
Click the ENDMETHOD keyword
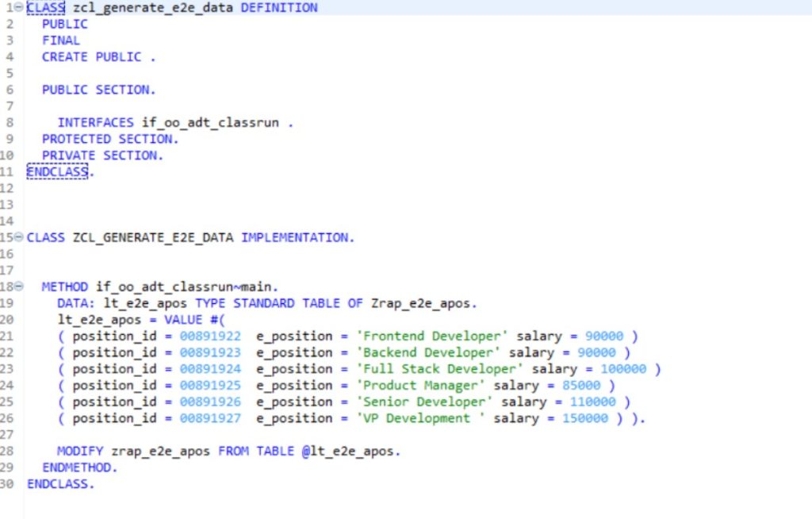[79, 467]
